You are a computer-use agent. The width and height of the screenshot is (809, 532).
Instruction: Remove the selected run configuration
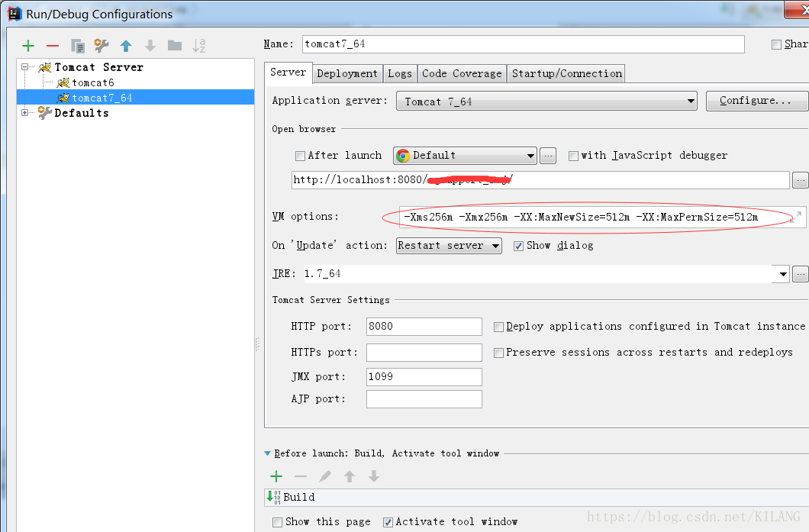point(53,46)
